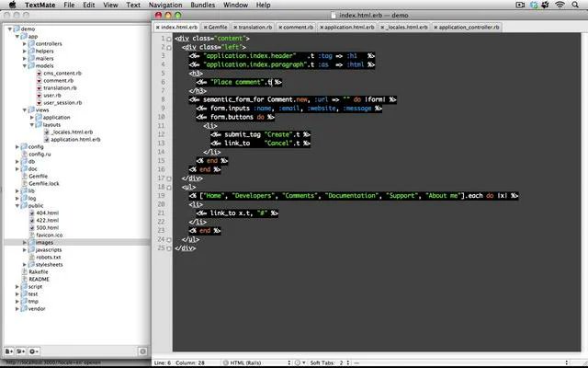Click the new folder button in the project drawer
Screen dimensions: 588x368
pos(21,351)
